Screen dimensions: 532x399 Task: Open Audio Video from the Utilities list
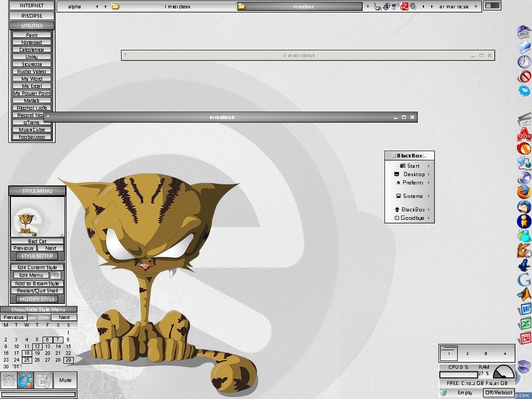pos(32,72)
